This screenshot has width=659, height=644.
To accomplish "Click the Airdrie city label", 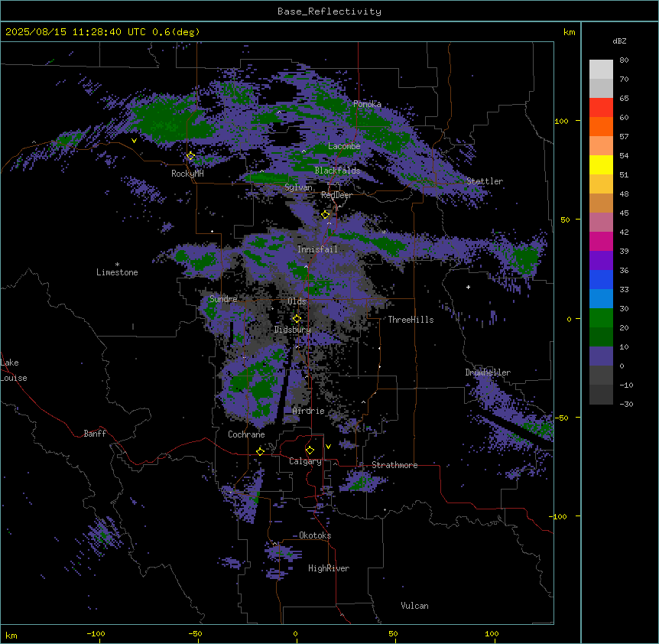I will click(x=309, y=411).
